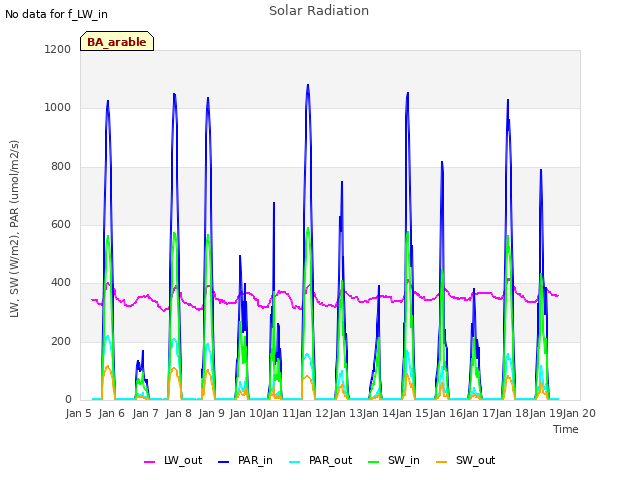This screenshot has height=480, width=640.
Task: Click the 0 y-axis tick label
Action: pyautogui.click(x=68, y=400)
